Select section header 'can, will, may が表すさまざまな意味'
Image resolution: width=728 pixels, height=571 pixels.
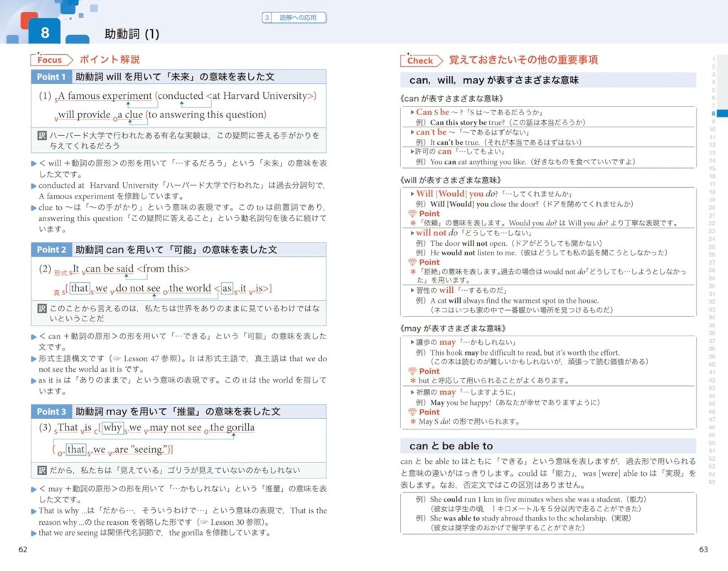[494, 80]
